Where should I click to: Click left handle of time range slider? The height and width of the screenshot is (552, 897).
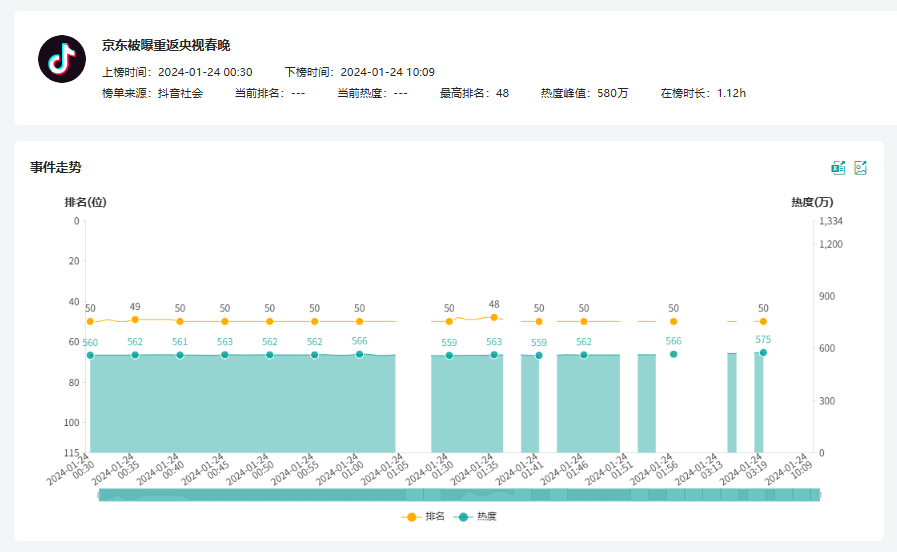click(99, 495)
